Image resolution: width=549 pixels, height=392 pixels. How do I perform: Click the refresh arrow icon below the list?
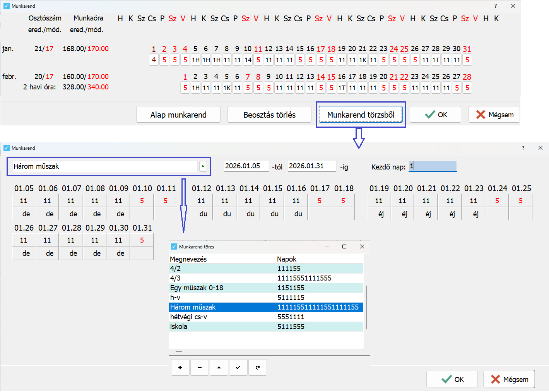(x=258, y=368)
